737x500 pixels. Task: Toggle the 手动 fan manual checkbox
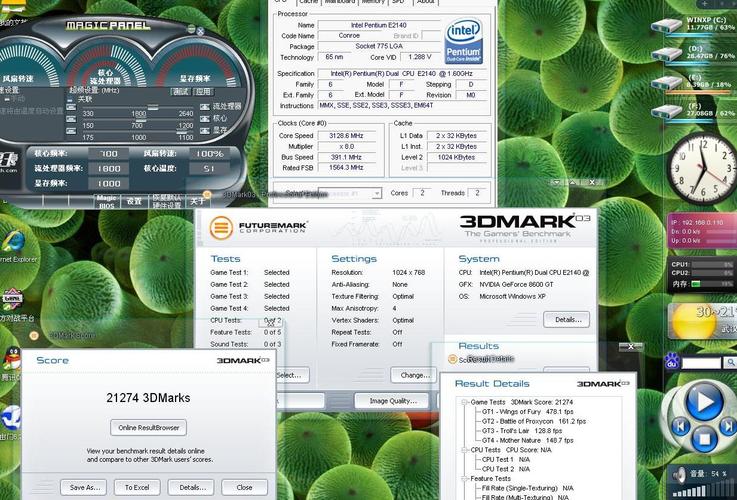pos(8,100)
